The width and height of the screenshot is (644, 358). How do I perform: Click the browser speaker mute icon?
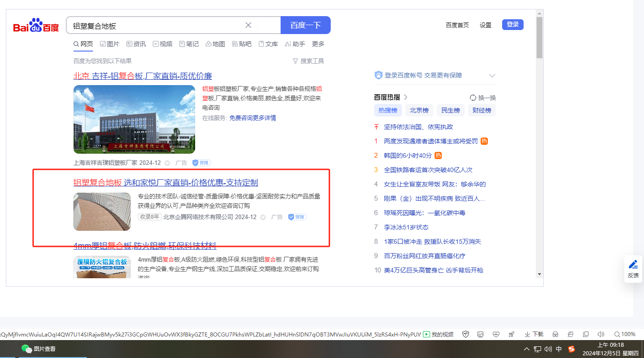601,334
